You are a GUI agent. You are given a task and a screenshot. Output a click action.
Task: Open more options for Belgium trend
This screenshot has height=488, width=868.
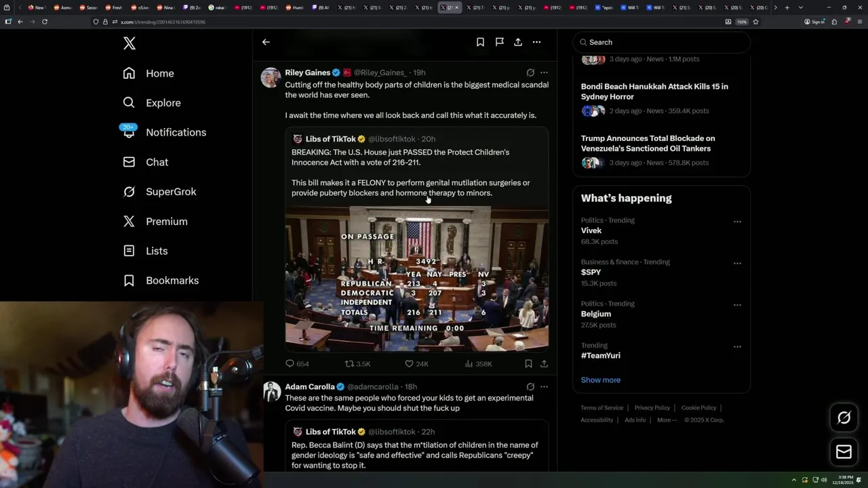737,305
